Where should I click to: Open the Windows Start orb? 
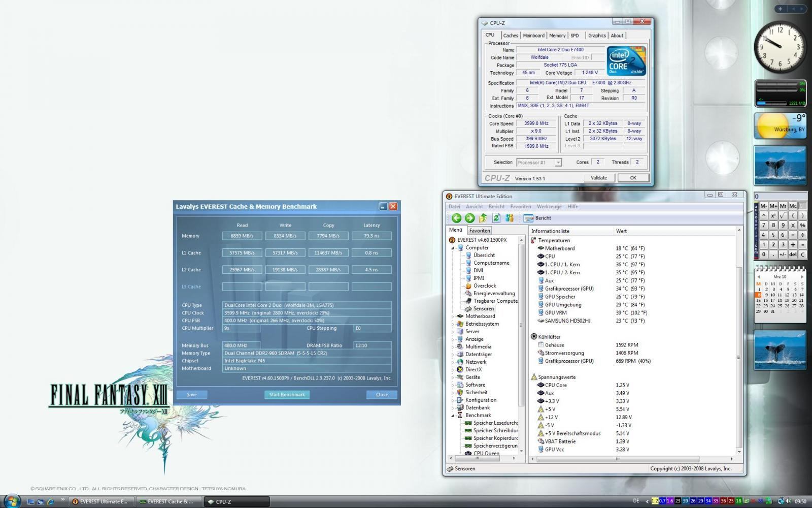(x=11, y=501)
